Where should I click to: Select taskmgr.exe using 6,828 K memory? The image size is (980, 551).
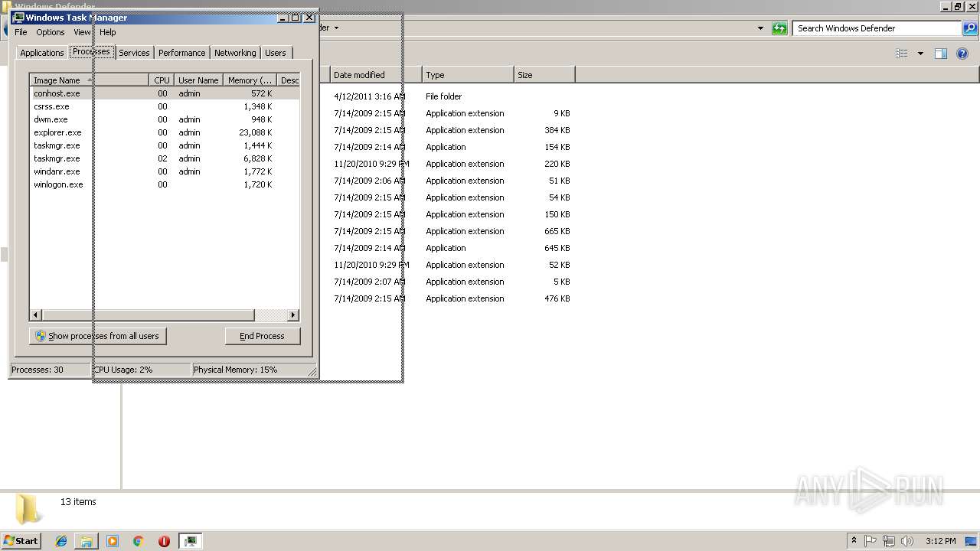(165, 158)
